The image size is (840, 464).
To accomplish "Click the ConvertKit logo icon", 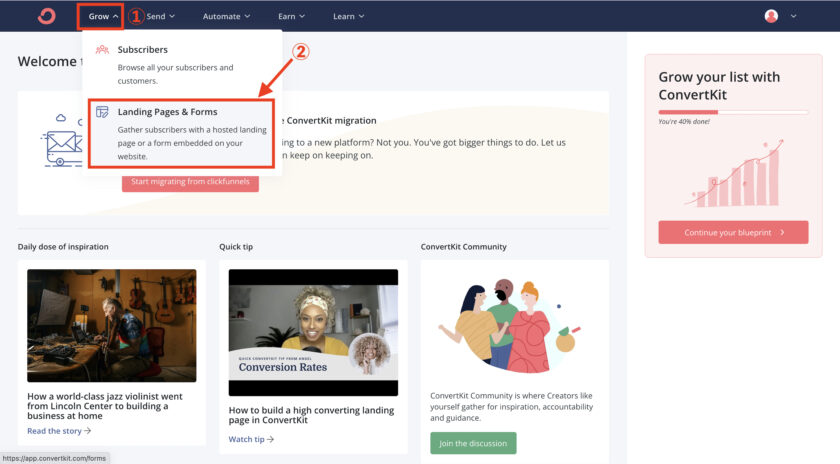I will [47, 16].
